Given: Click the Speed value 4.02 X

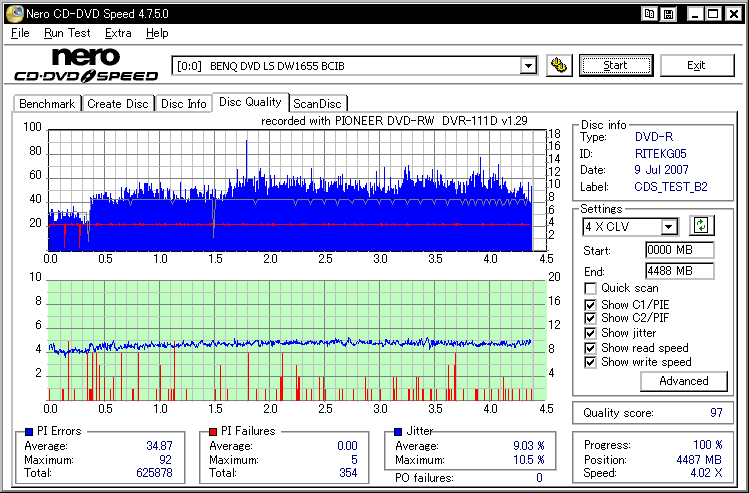Looking at the screenshot, I should 707,473.
